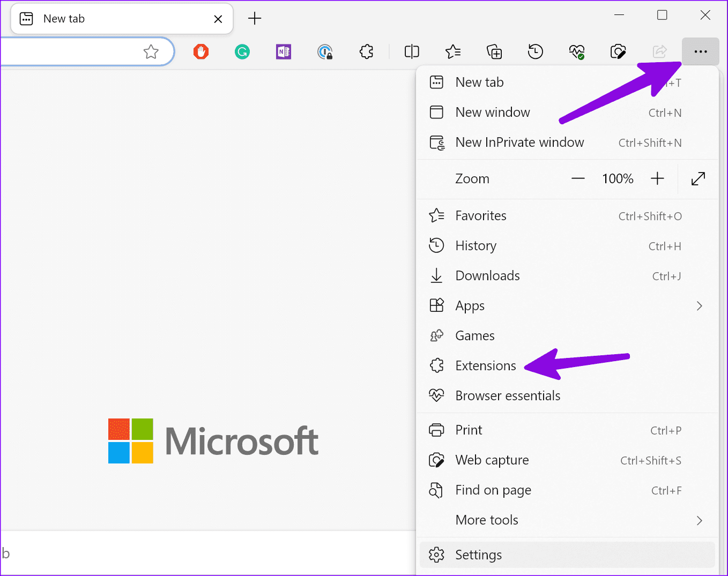Click the Apps menu icon
The width and height of the screenshot is (728, 576).
coord(437,305)
